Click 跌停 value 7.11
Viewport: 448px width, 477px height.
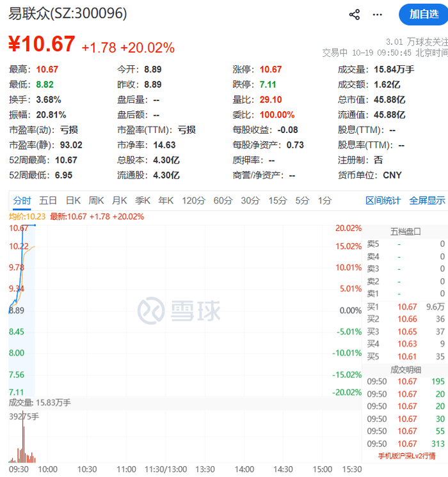click(x=268, y=84)
